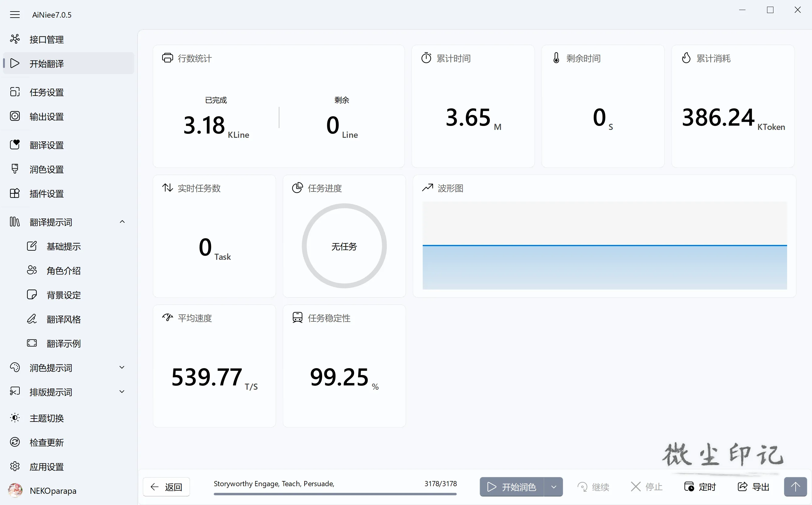Click the 行数统计 printer icon

click(167, 58)
